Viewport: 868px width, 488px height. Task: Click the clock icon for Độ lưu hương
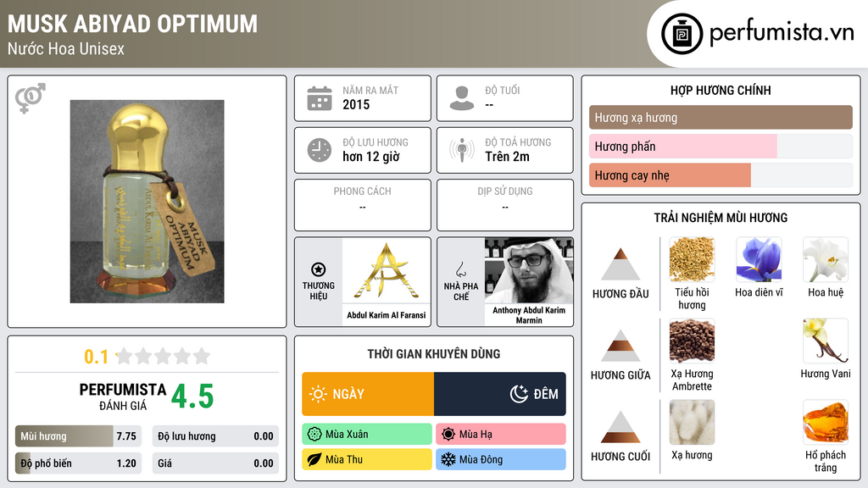320,150
